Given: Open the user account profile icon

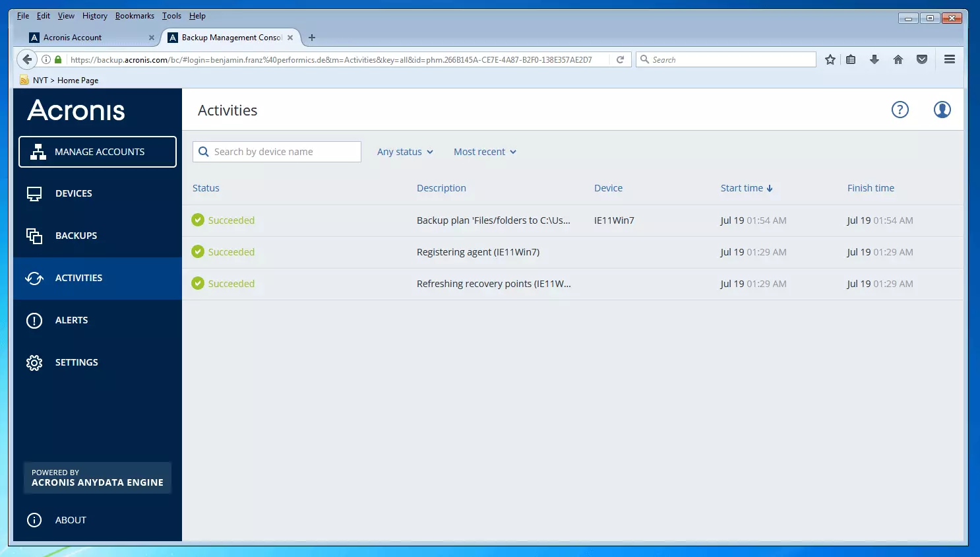Looking at the screenshot, I should (942, 110).
